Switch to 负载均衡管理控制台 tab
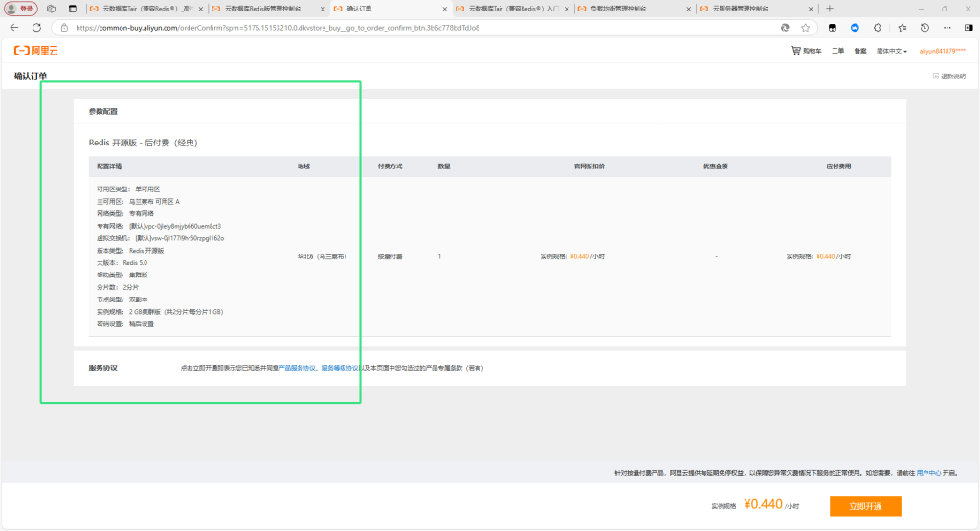980x531 pixels. (x=632, y=9)
